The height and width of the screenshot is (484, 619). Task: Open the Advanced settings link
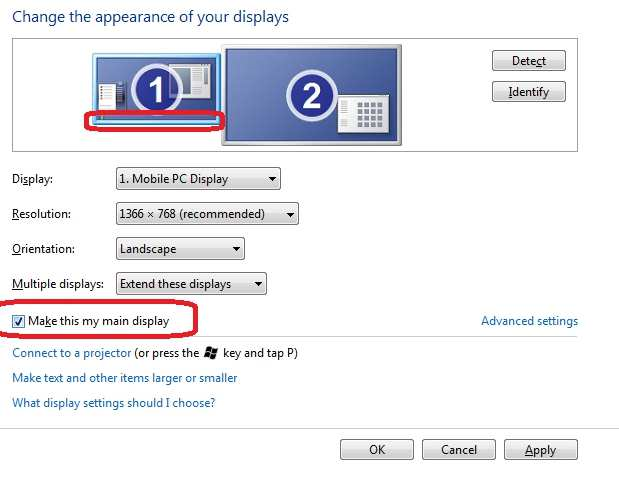point(529,321)
